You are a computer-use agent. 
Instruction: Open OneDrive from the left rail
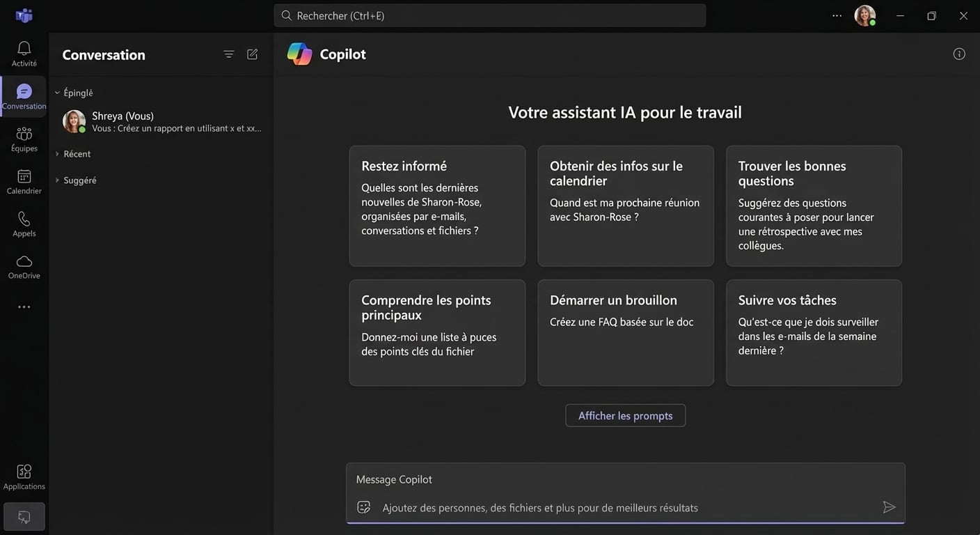24,261
